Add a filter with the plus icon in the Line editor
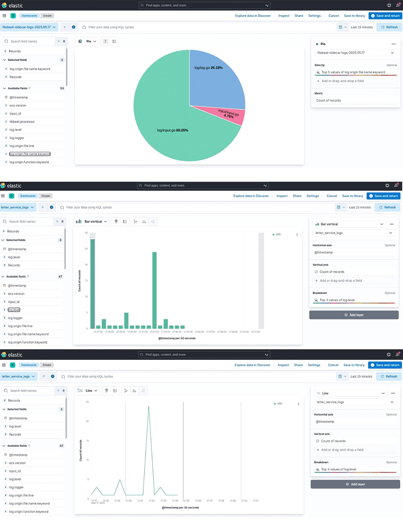Viewport: 403px width, 532px height. click(x=53, y=376)
